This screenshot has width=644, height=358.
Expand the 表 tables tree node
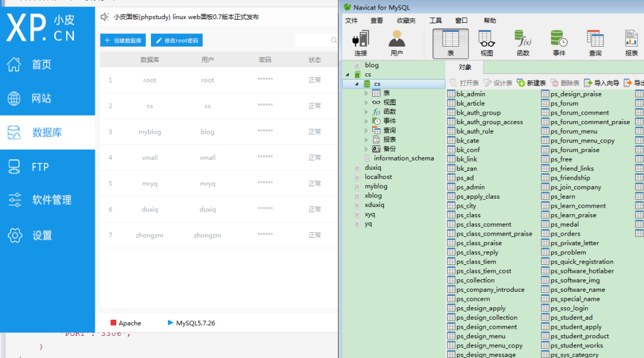366,93
